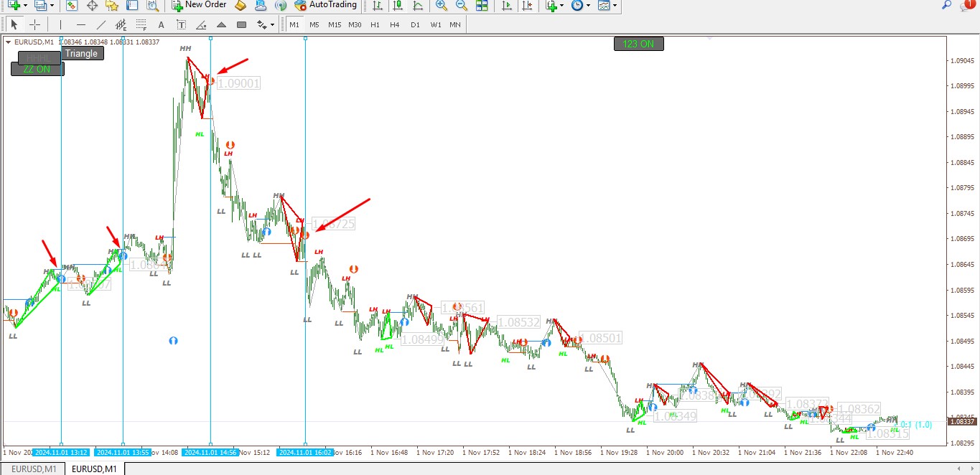Select the equidistant channel tool

[x=121, y=24]
